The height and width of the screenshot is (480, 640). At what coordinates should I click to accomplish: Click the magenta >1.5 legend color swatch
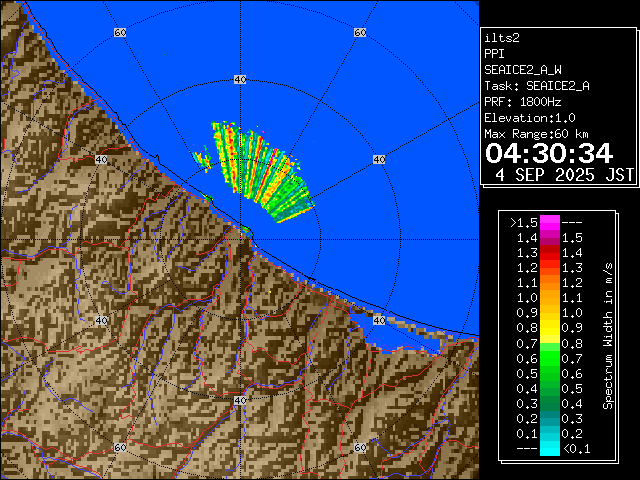(549, 222)
